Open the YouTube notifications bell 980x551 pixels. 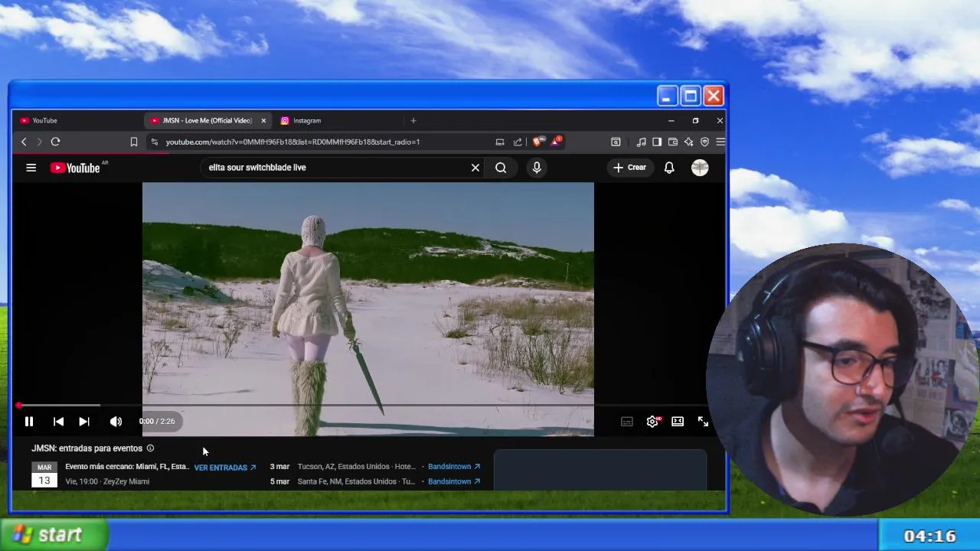coord(669,168)
